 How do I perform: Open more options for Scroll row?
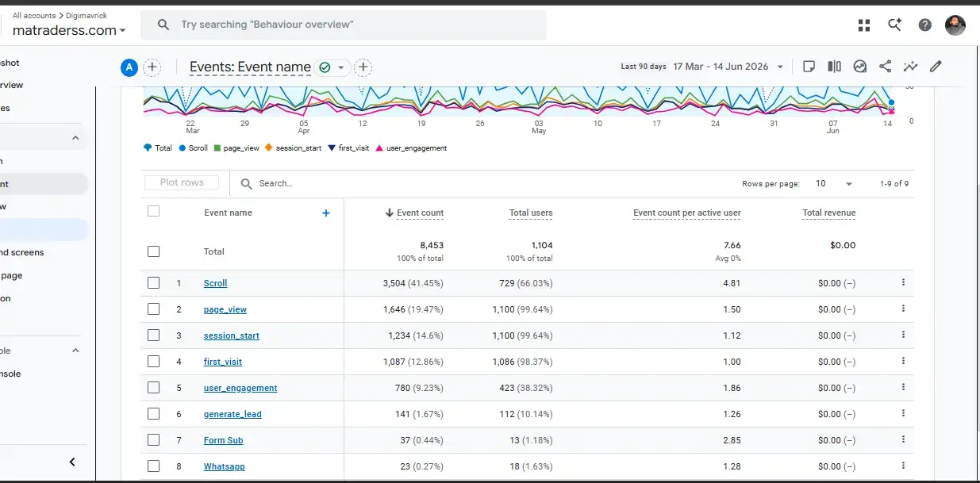point(903,282)
